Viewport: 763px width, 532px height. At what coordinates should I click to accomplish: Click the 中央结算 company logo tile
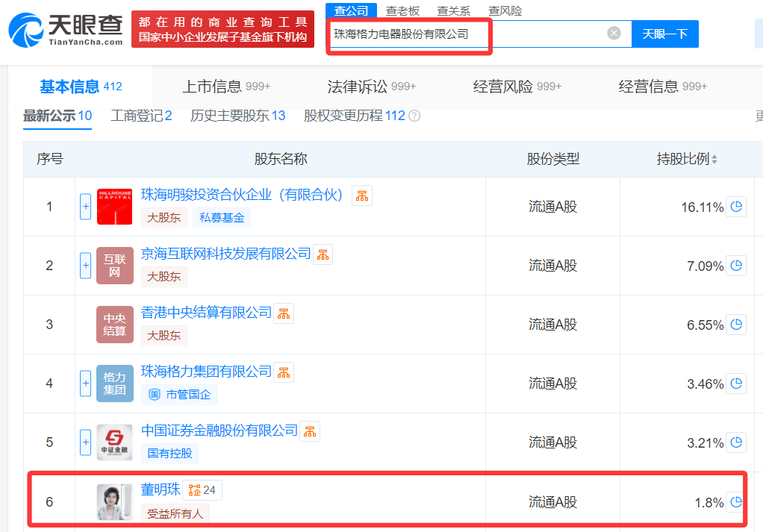[114, 325]
